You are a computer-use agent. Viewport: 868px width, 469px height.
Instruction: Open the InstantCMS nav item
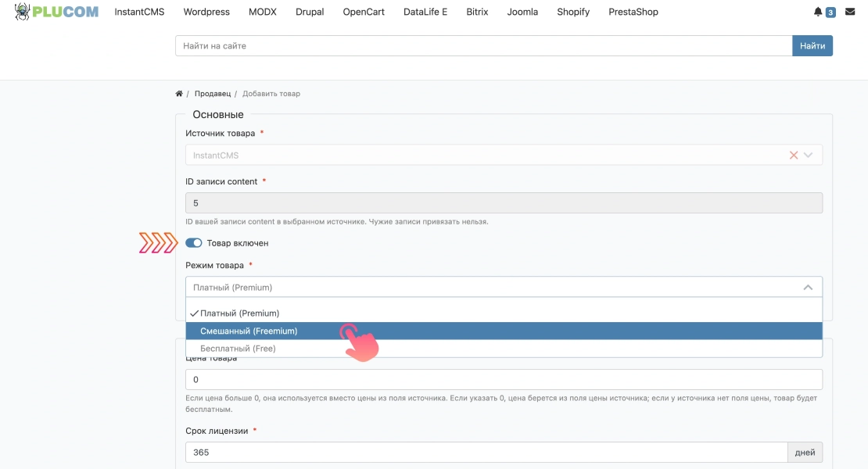[139, 12]
